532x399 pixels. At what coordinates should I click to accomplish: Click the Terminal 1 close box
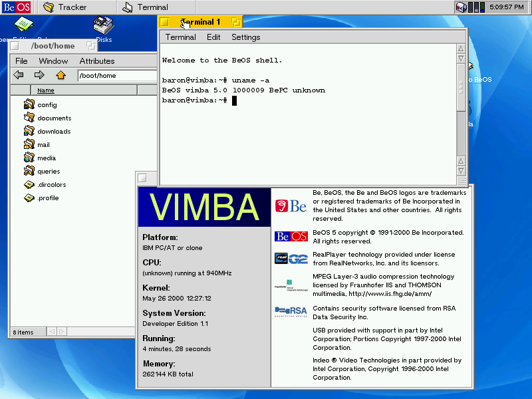coord(164,23)
